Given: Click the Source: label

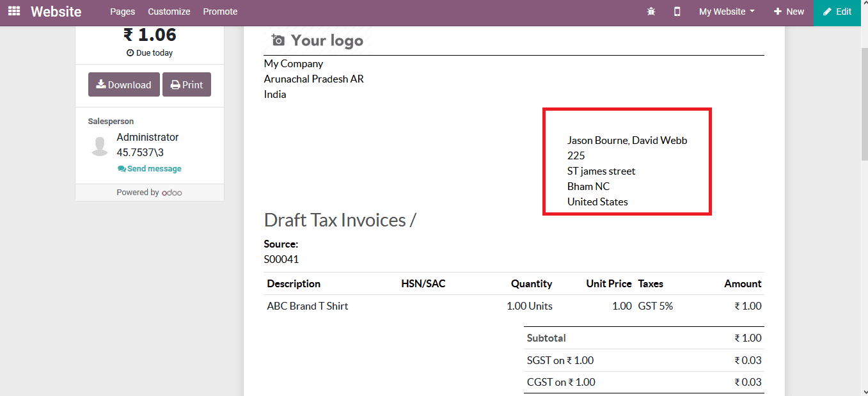Looking at the screenshot, I should (281, 244).
